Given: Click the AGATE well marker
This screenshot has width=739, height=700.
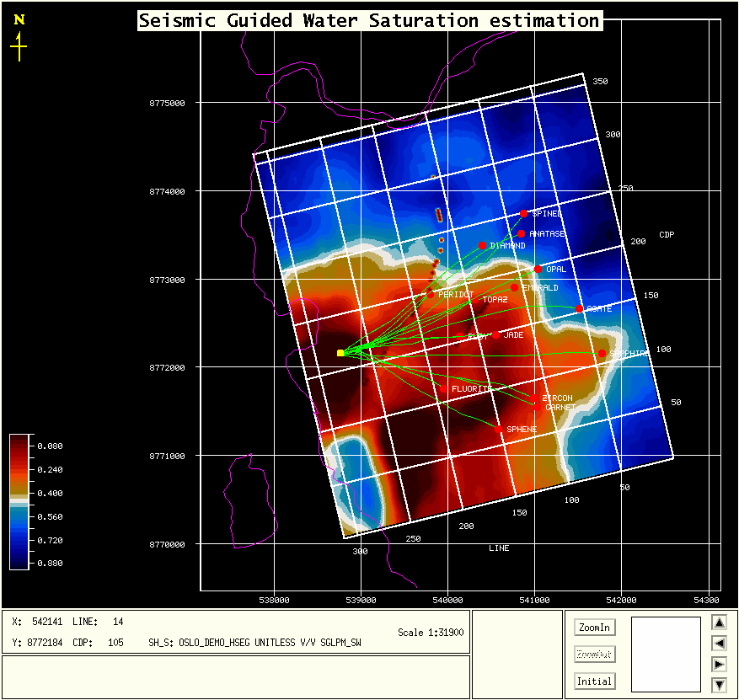Looking at the screenshot, I should click(x=580, y=309).
